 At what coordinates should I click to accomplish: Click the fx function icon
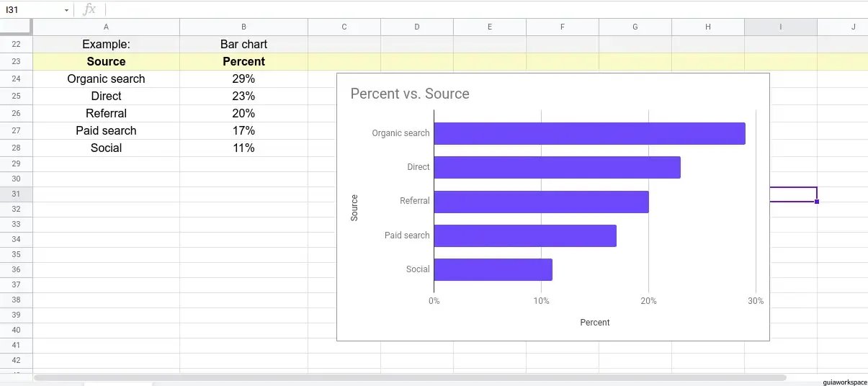pos(89,9)
